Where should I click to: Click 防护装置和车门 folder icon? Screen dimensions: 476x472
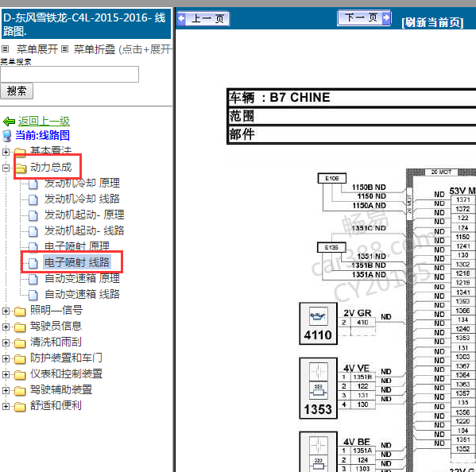point(20,359)
